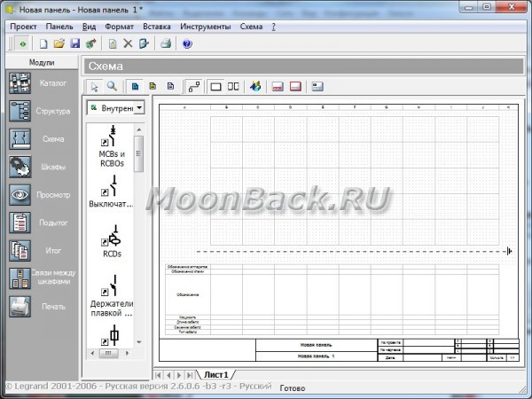The width and height of the screenshot is (532, 399).
Task: Click the second red title block icon
Action: (295, 87)
